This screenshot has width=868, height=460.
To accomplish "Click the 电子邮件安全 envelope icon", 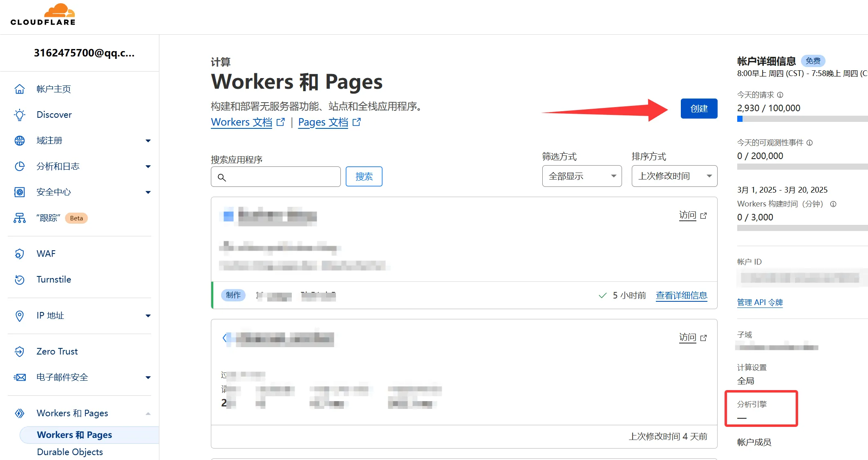I will point(20,377).
